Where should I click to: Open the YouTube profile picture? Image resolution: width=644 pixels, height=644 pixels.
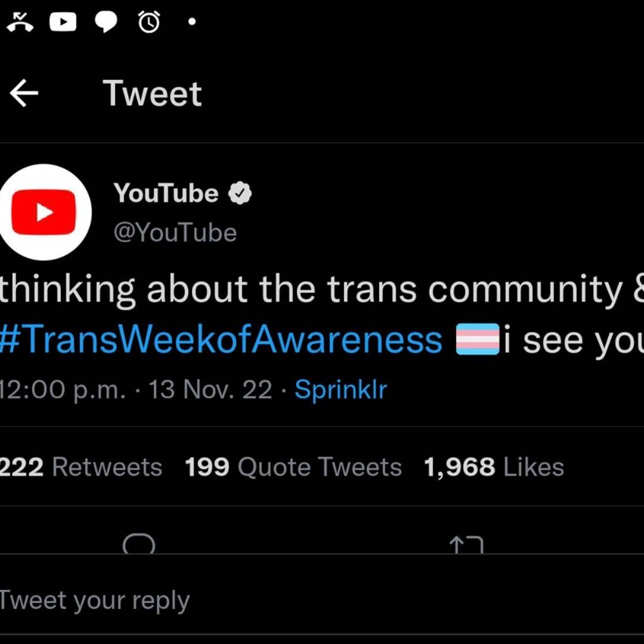[44, 212]
